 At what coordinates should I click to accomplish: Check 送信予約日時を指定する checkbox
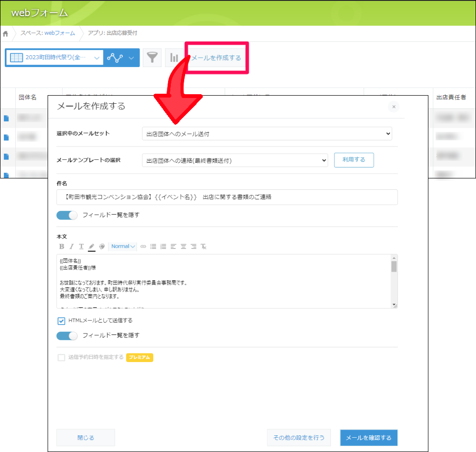point(61,357)
